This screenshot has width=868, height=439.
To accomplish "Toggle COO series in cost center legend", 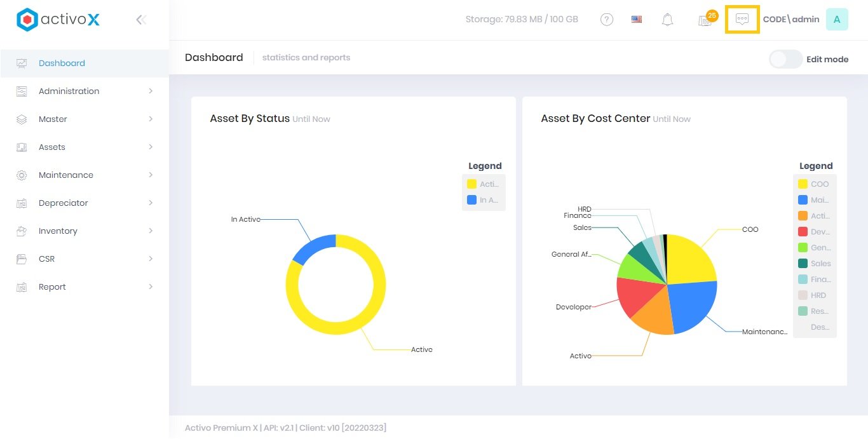I will point(814,184).
